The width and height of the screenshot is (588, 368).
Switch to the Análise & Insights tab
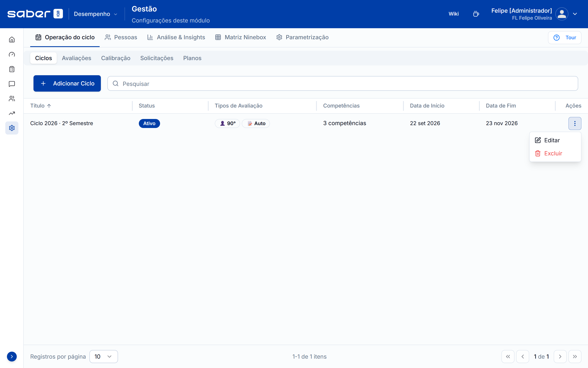(176, 37)
